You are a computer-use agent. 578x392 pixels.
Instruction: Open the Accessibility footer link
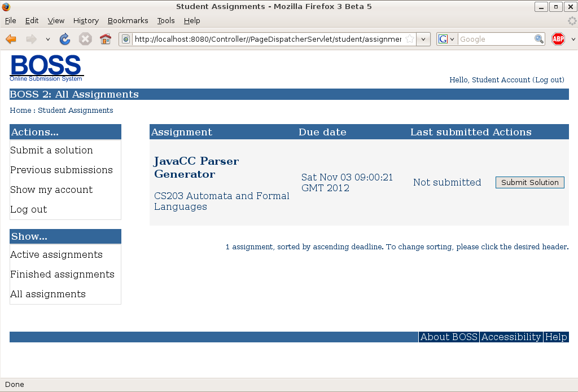pyautogui.click(x=511, y=337)
